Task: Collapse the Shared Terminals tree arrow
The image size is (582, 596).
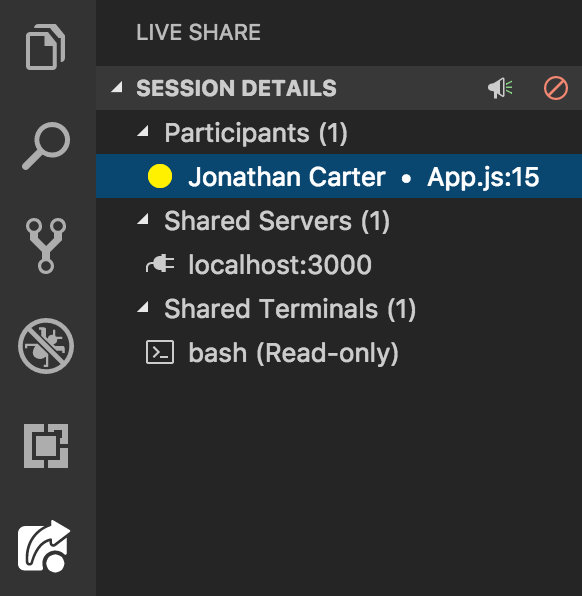Action: point(143,307)
